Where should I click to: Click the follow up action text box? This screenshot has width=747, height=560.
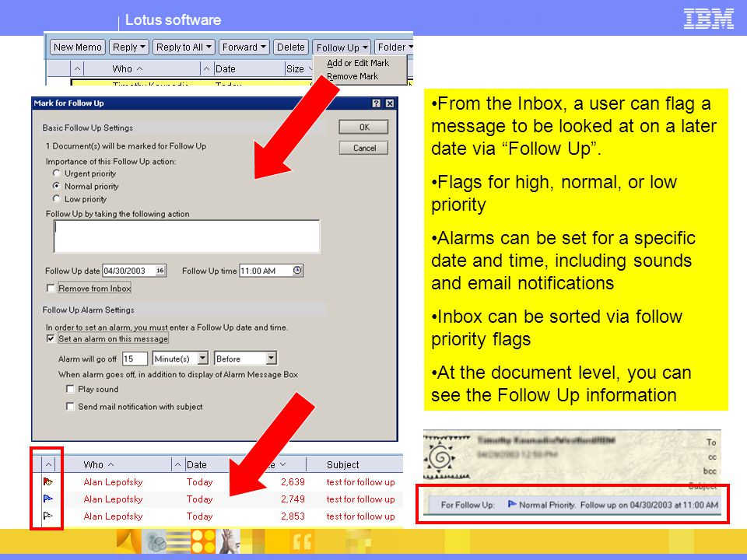point(187,236)
